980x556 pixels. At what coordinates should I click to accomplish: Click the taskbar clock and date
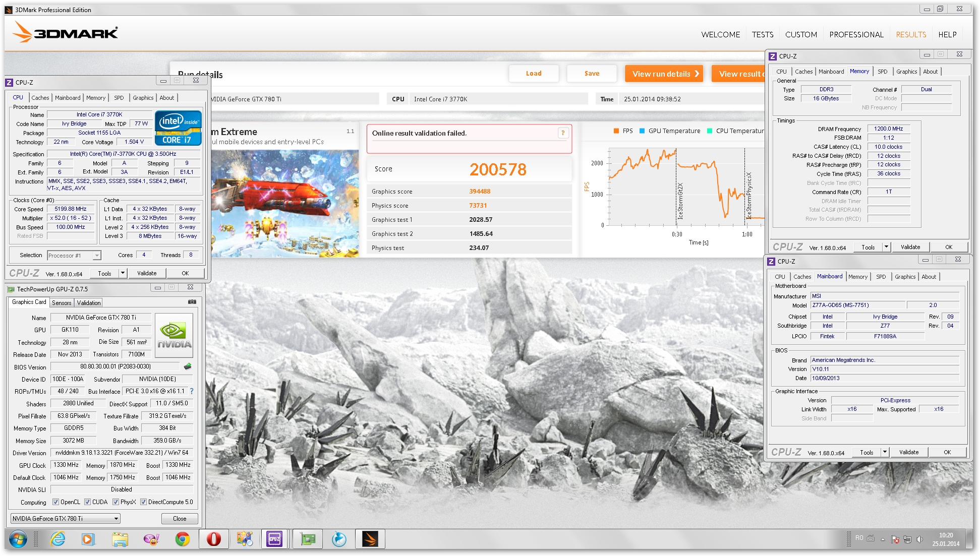946,539
